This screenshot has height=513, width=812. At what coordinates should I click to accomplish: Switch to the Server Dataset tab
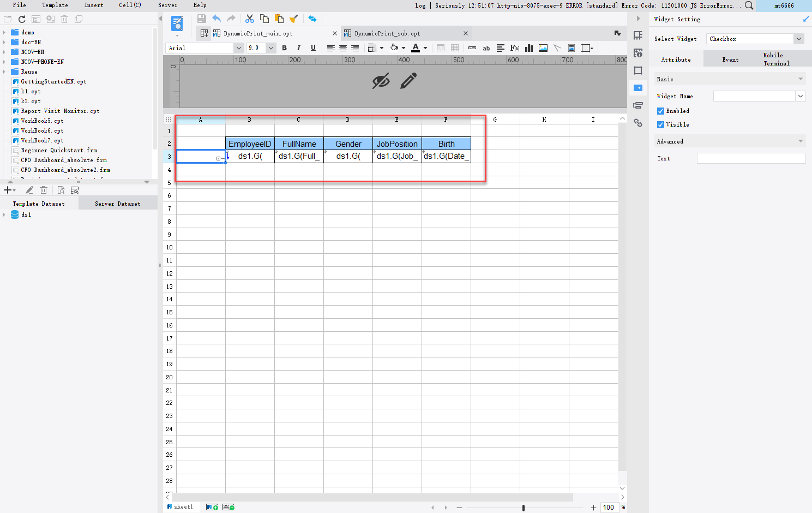click(x=118, y=204)
